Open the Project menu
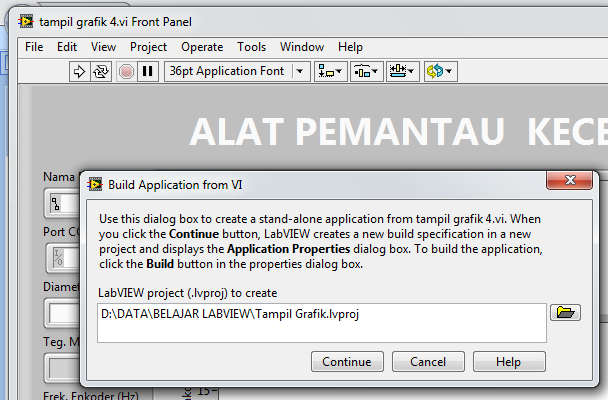The width and height of the screenshot is (608, 400). coord(148,47)
